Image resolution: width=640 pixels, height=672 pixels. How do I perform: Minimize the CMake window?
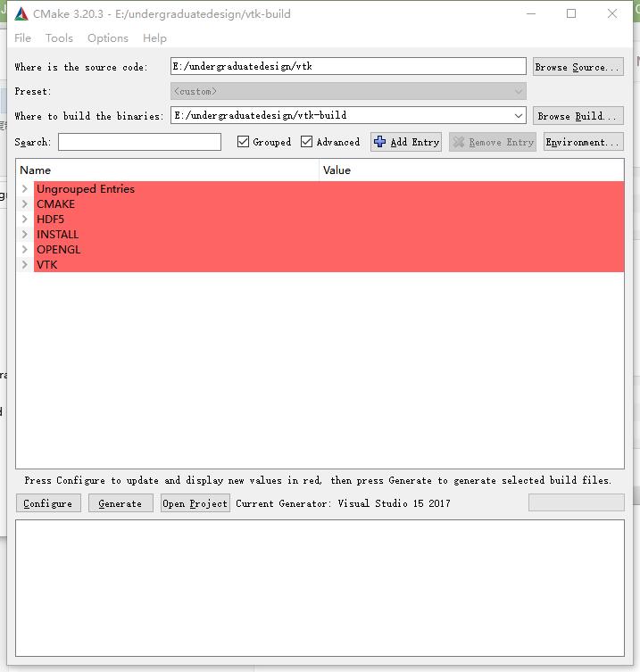531,13
